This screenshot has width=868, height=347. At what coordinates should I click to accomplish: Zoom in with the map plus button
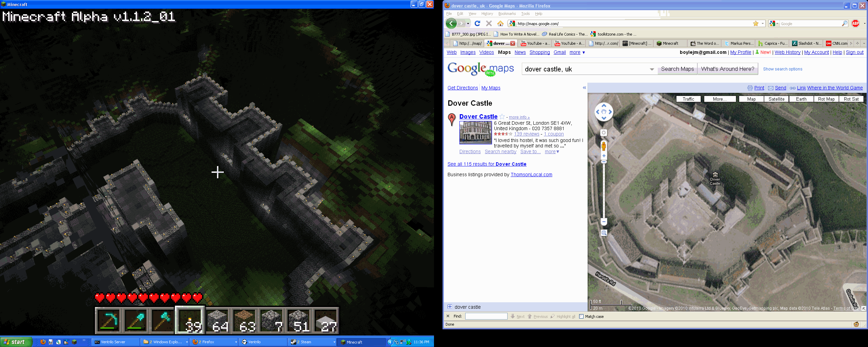[604, 156]
